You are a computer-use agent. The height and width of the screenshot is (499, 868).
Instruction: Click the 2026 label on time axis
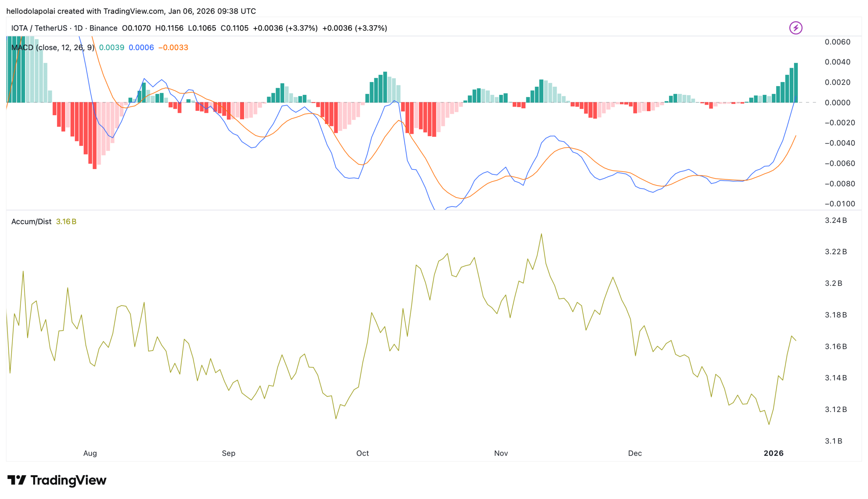pos(774,453)
